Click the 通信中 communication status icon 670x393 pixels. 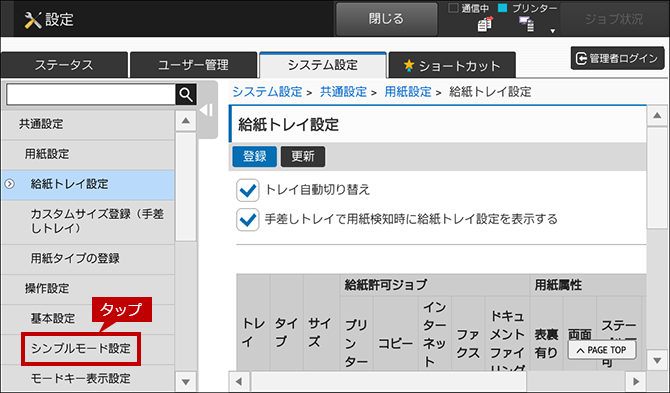(x=485, y=24)
